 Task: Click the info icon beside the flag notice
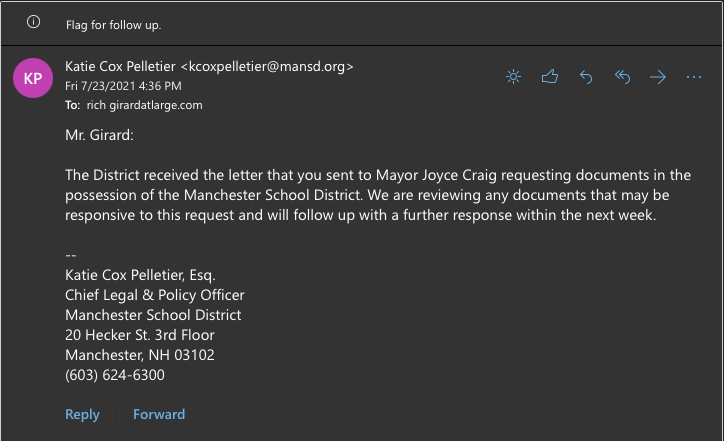click(33, 23)
